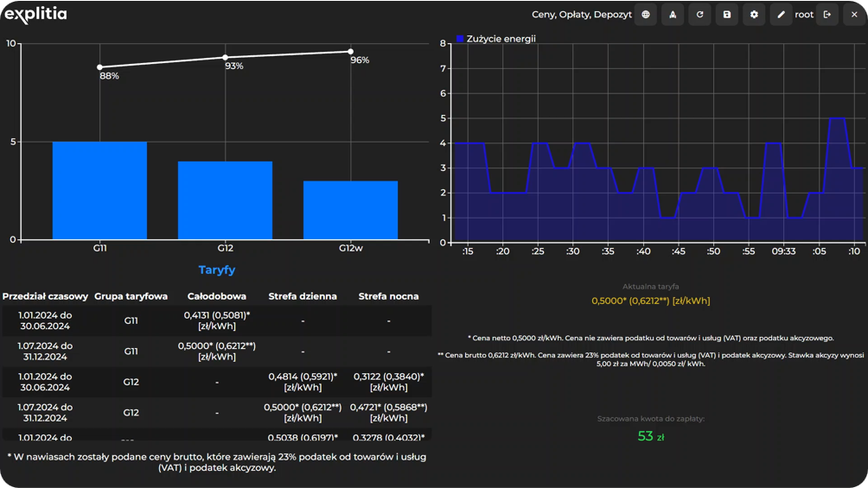Image resolution: width=868 pixels, height=488 pixels.
Task: Click the green '53 zł' amount
Action: click(x=650, y=436)
